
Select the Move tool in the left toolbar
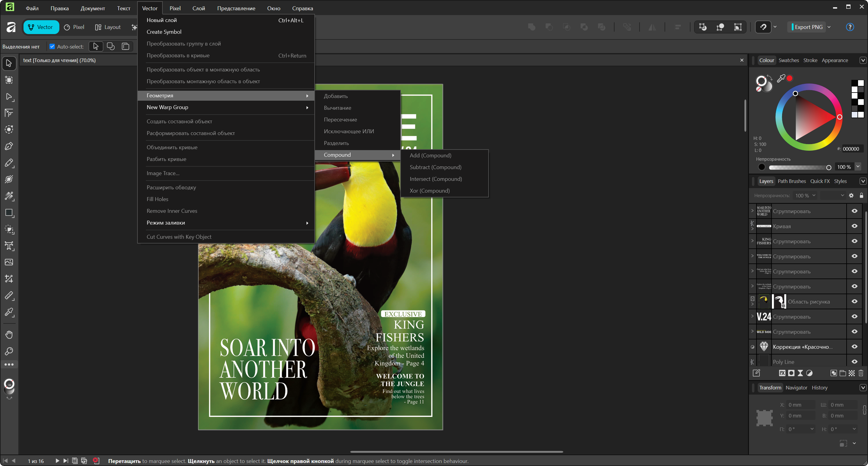pos(9,63)
